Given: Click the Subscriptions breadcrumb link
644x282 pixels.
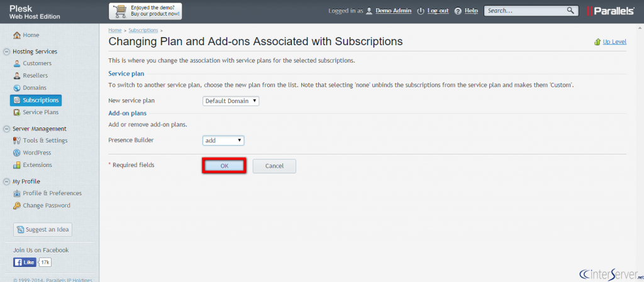Looking at the screenshot, I should (143, 31).
